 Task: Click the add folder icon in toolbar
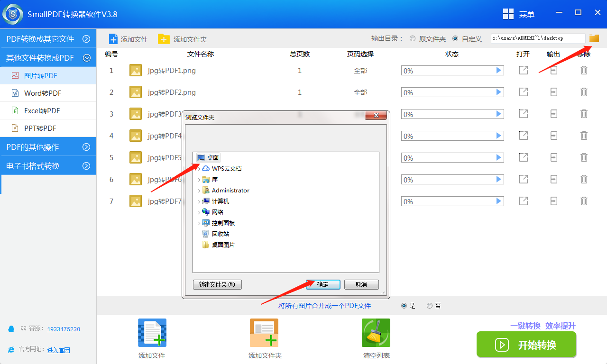[164, 39]
